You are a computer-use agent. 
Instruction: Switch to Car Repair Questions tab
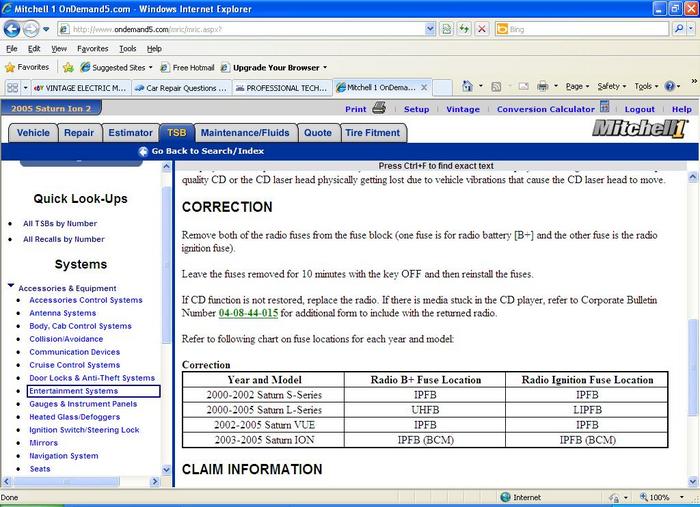182,88
